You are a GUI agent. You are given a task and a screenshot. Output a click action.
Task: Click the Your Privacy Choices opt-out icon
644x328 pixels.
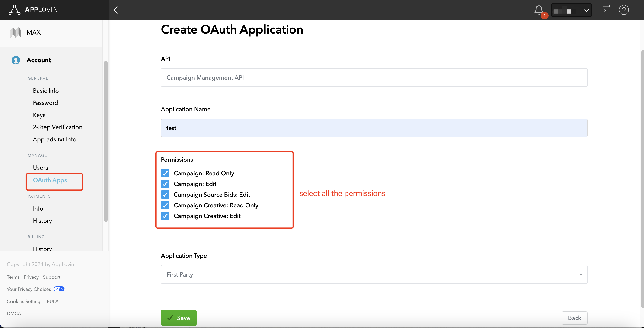pyautogui.click(x=59, y=289)
